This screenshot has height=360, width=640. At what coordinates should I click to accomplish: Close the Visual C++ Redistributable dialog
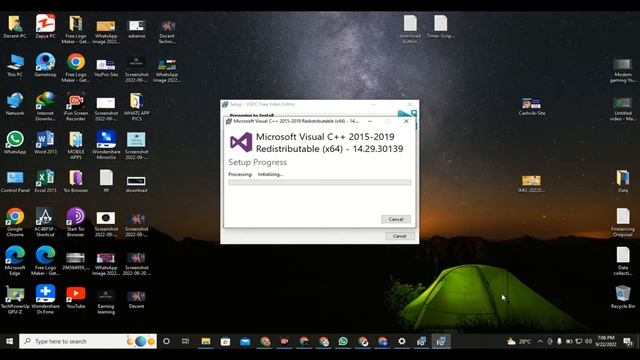[406, 121]
